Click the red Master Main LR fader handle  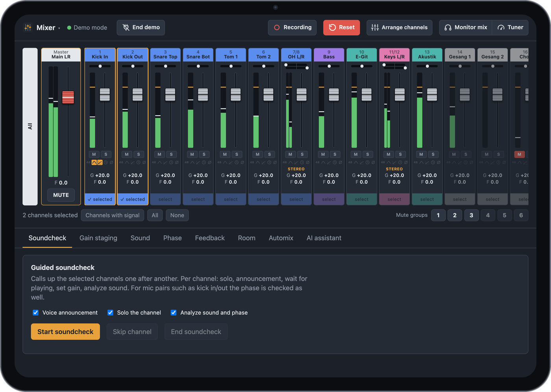(x=68, y=97)
